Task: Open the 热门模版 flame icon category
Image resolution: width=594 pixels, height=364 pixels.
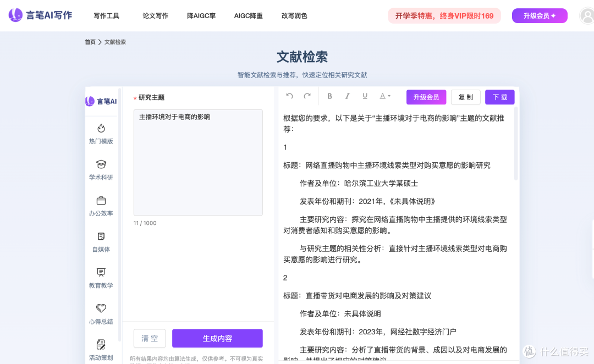Action: coord(101,134)
